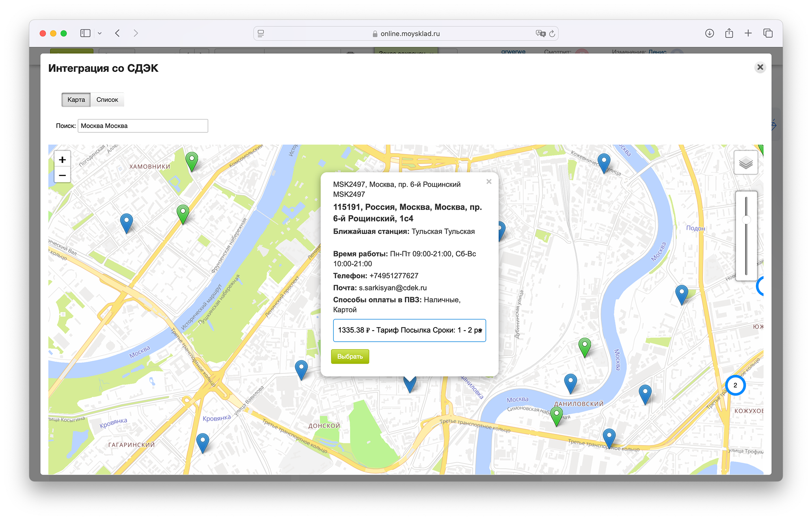Screen dimensions: 812x520
Task: Expand sidebar options chevron in Safari
Action: coord(99,33)
